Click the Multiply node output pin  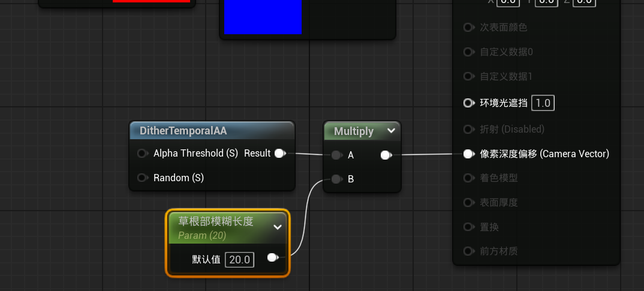coord(386,155)
